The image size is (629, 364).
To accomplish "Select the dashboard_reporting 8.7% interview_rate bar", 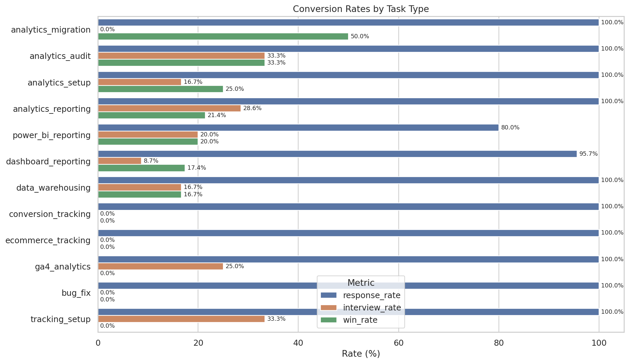I will (120, 161).
